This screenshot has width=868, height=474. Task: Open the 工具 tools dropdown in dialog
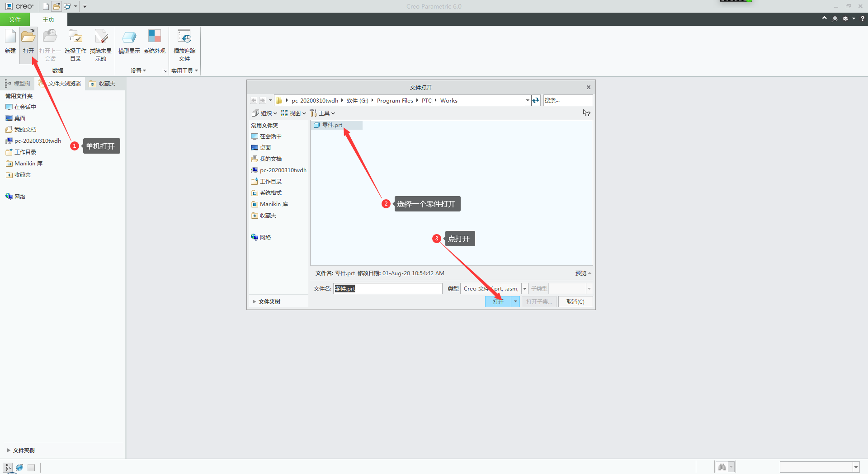[323, 113]
